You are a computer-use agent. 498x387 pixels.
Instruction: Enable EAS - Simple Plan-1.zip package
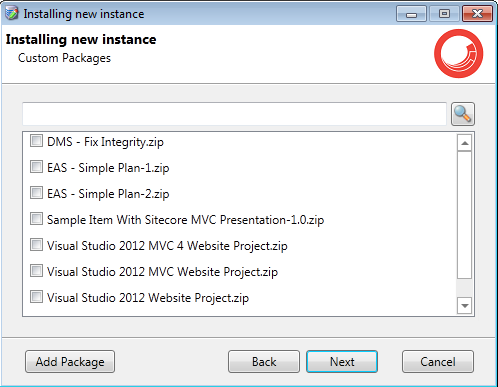(36, 167)
